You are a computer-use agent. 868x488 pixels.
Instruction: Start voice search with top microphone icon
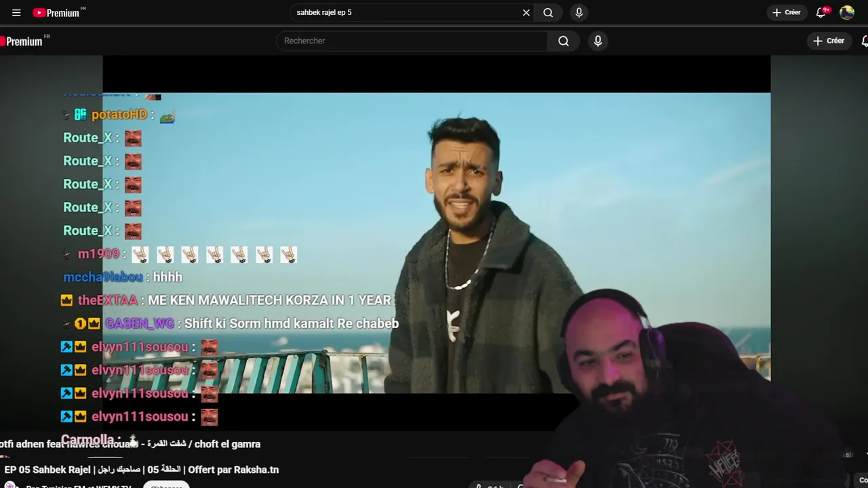[578, 12]
